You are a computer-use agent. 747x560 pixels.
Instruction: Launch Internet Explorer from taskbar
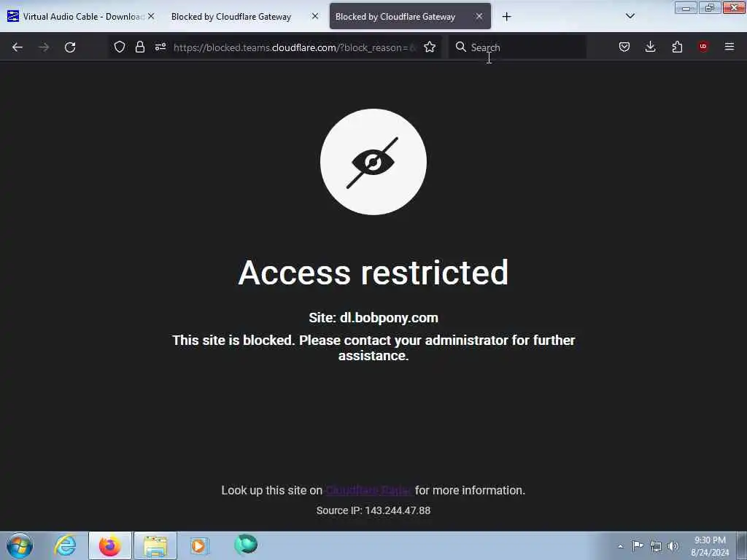65,545
